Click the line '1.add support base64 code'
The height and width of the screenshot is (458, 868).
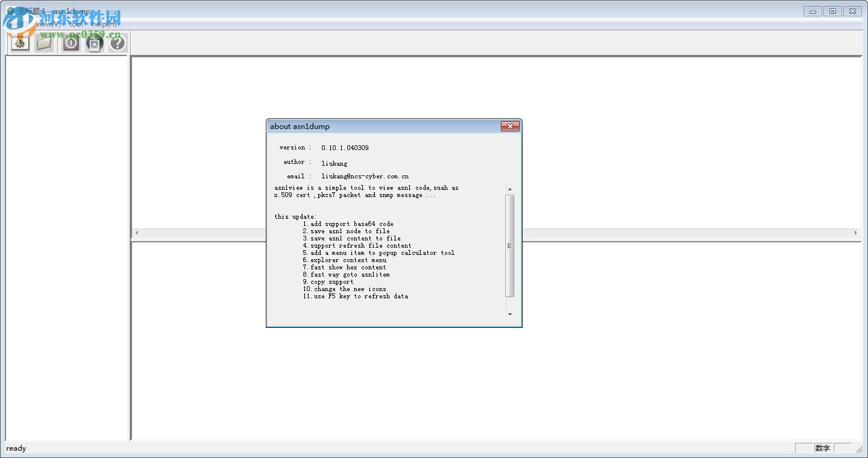[348, 224]
